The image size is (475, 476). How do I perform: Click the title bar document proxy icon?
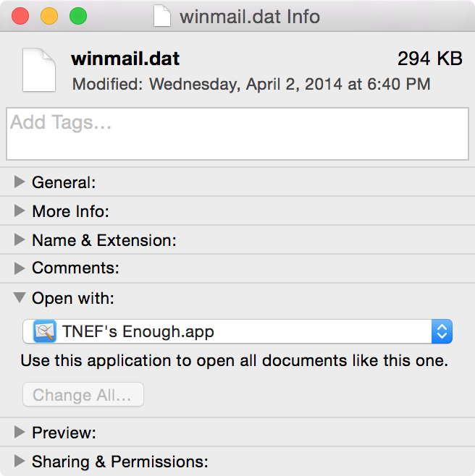tap(162, 16)
